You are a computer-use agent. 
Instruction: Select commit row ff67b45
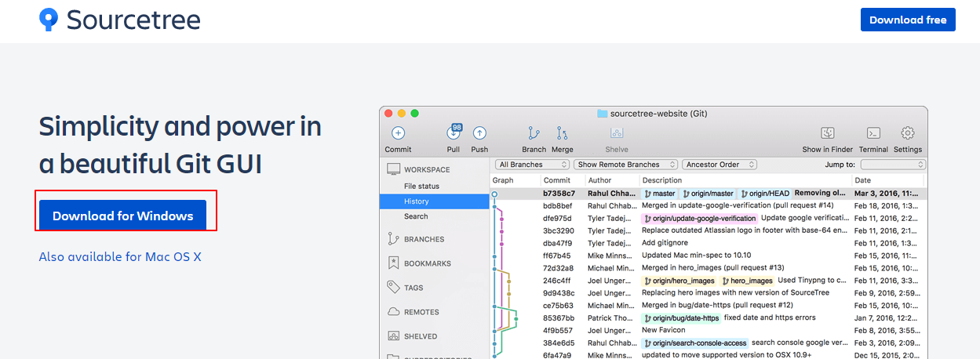(x=709, y=256)
